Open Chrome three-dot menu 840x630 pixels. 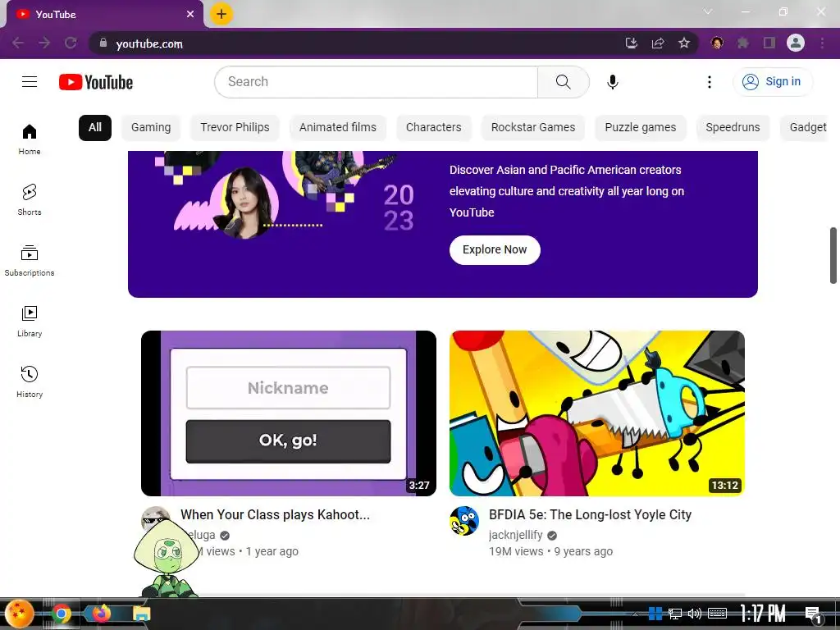(x=822, y=43)
